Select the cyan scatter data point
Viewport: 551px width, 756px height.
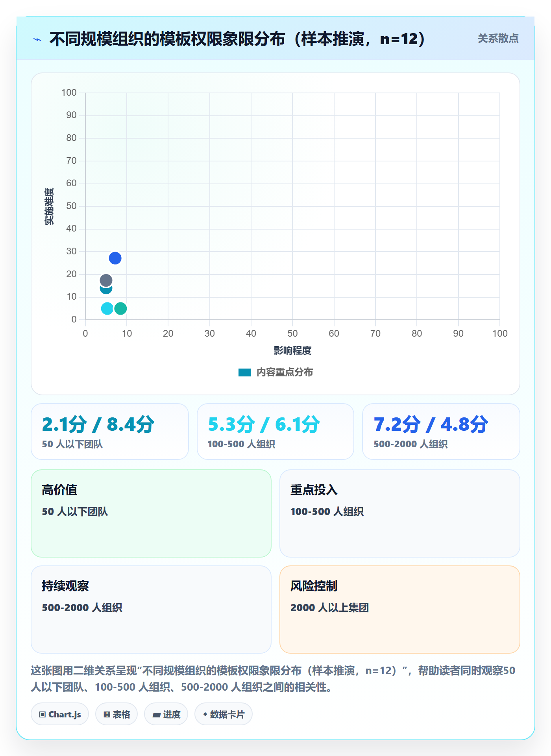click(x=107, y=308)
